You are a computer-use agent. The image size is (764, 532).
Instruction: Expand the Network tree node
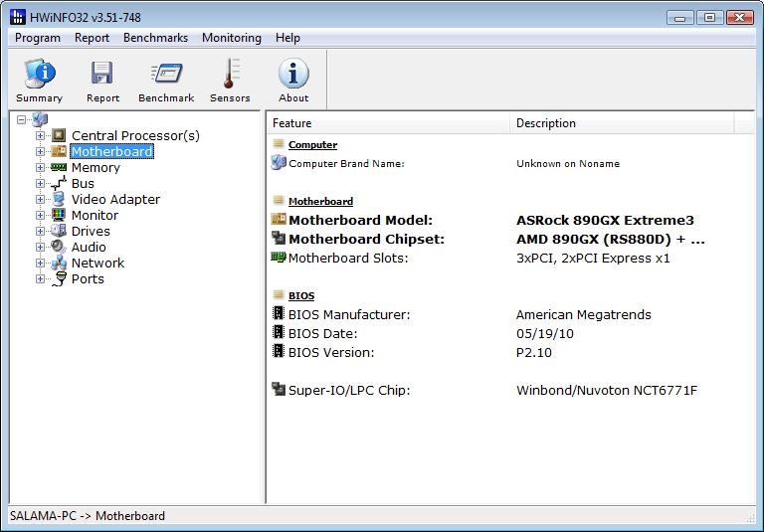pyautogui.click(x=41, y=264)
